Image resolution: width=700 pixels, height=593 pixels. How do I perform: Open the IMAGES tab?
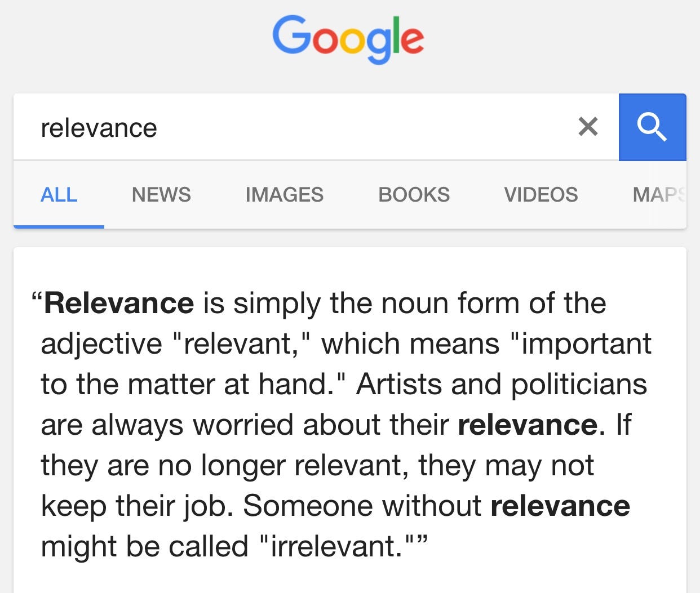(x=285, y=195)
